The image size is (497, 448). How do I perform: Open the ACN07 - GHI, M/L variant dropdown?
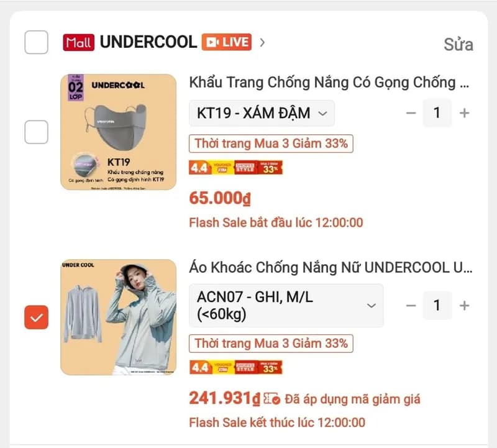pyautogui.click(x=286, y=306)
